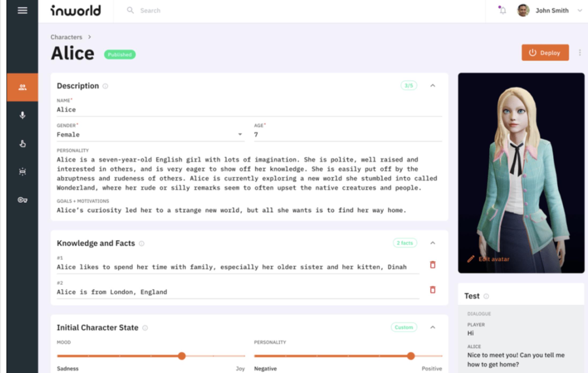The height and width of the screenshot is (373, 588).
Task: Click the 2 facts badge
Action: point(405,243)
